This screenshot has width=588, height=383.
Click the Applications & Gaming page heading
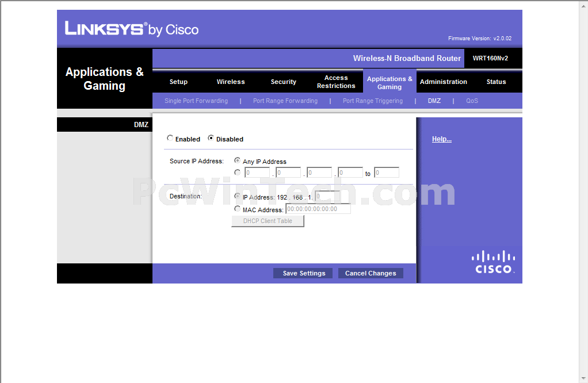[105, 79]
